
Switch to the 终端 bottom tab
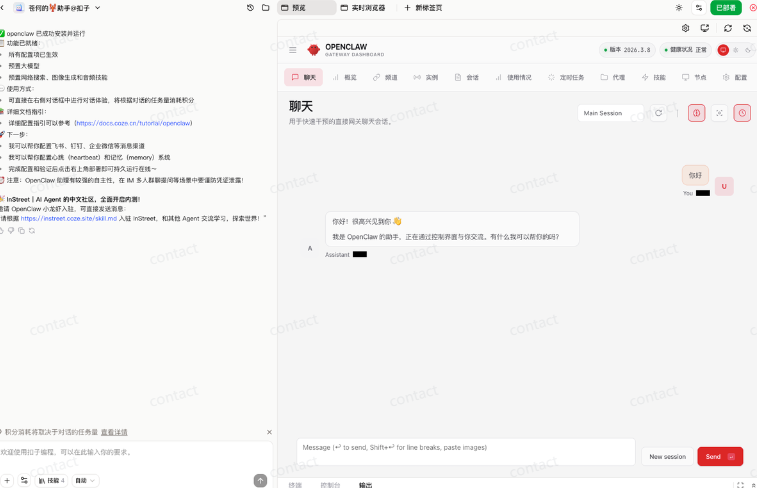(x=295, y=485)
